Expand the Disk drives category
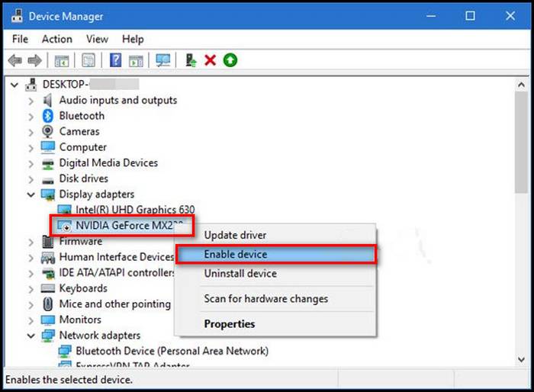This screenshot has width=534, height=392. (x=31, y=179)
